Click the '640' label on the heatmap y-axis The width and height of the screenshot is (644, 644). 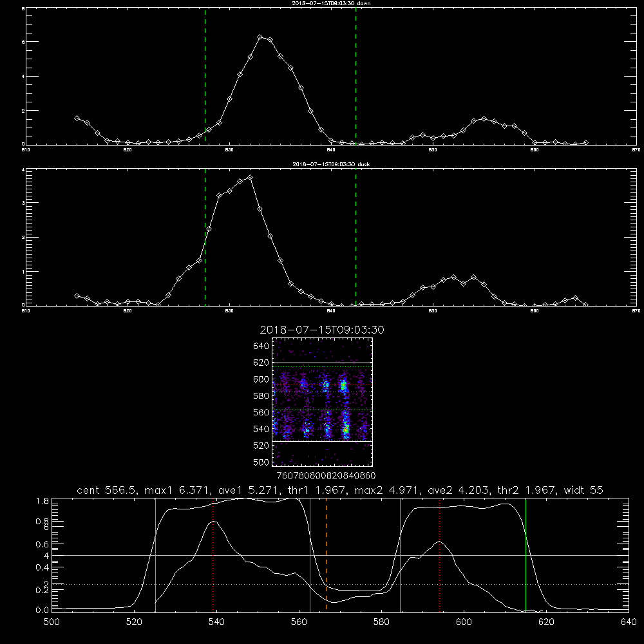point(261,346)
